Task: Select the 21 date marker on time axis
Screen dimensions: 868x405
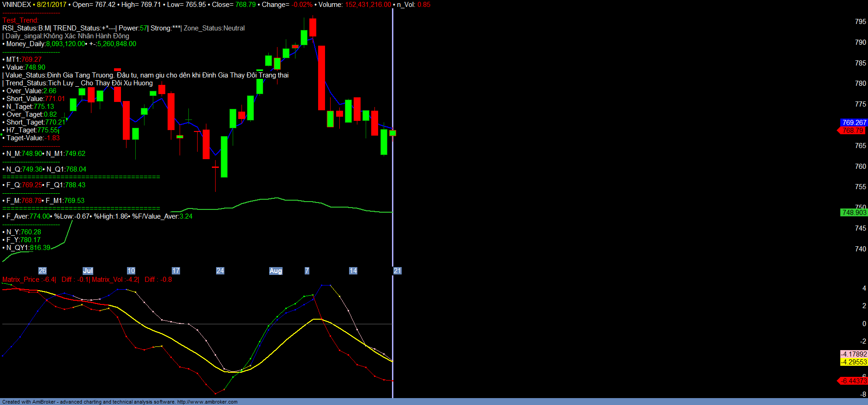Action: pos(397,271)
